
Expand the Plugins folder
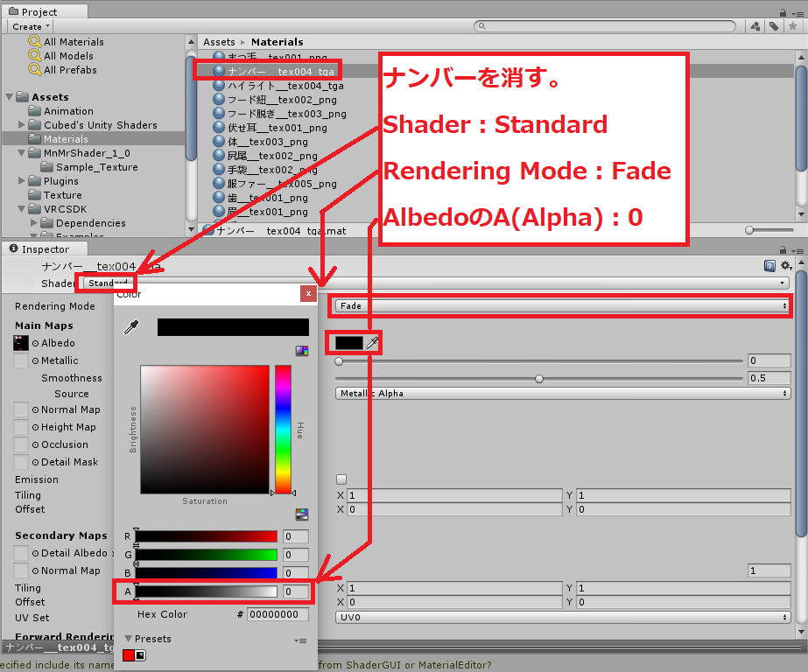coord(21,181)
